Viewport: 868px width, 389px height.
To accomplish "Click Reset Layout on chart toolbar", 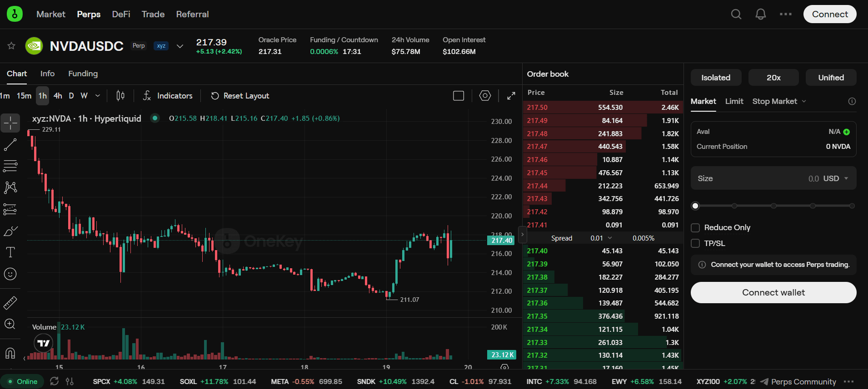I will coord(240,96).
